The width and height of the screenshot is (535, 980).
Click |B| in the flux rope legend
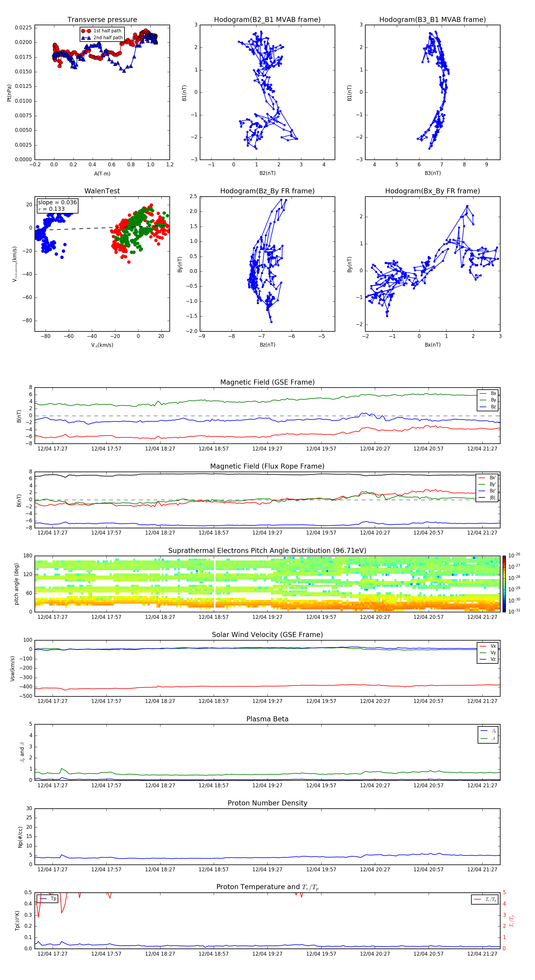point(487,498)
